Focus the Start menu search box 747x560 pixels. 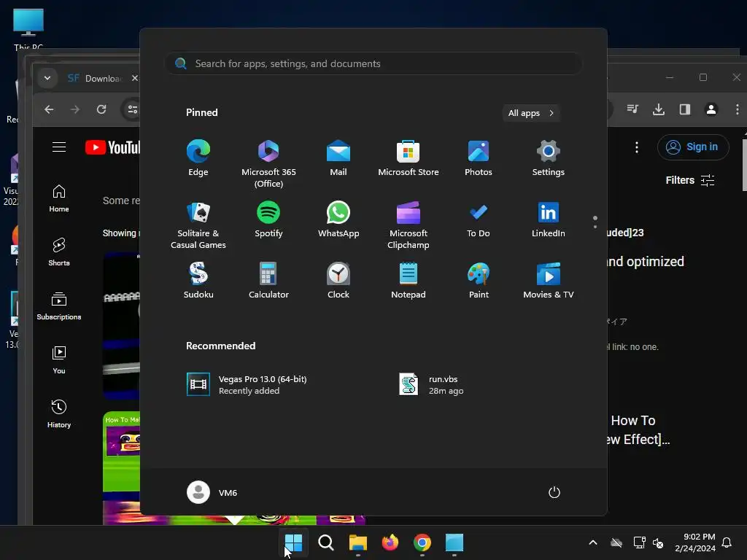click(373, 63)
